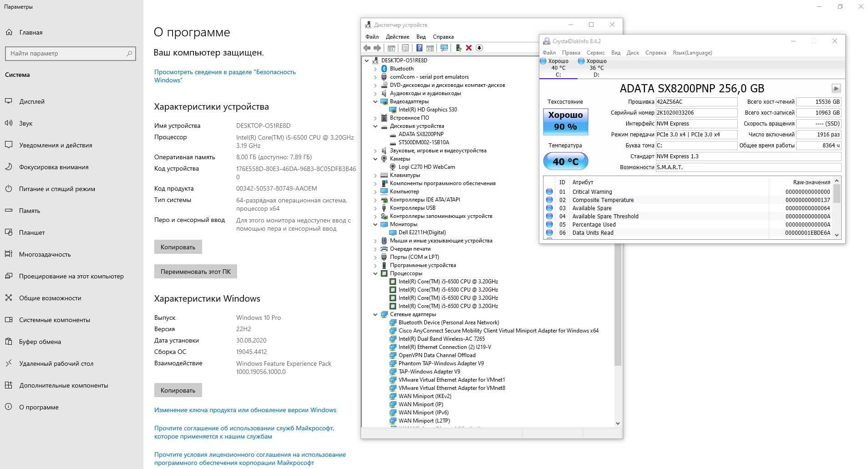The height and width of the screenshot is (469, 868).
Task: Click red X Uninstall device icon
Action: pyautogui.click(x=469, y=48)
